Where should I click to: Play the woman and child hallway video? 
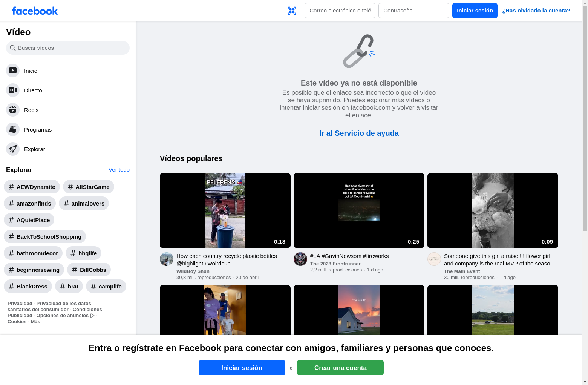(225, 310)
